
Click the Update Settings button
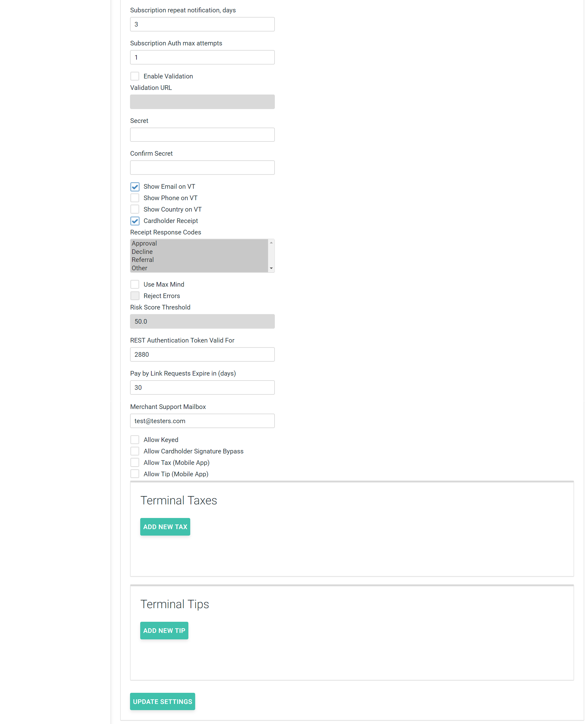(162, 702)
